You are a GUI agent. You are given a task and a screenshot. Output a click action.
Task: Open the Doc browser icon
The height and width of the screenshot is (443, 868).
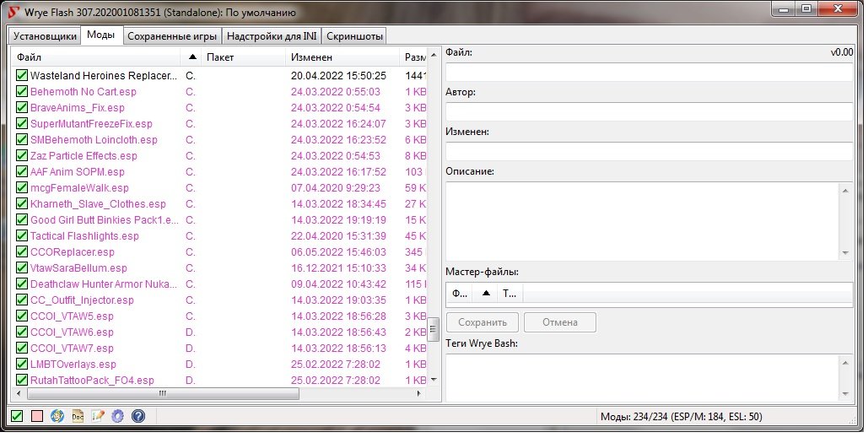[78, 416]
